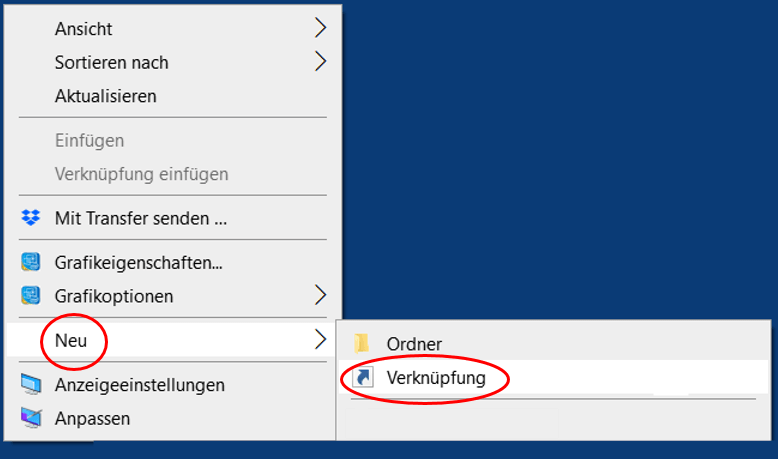
Task: Click the Verknüpfung shortcut arrow icon
Action: pyautogui.click(x=363, y=377)
